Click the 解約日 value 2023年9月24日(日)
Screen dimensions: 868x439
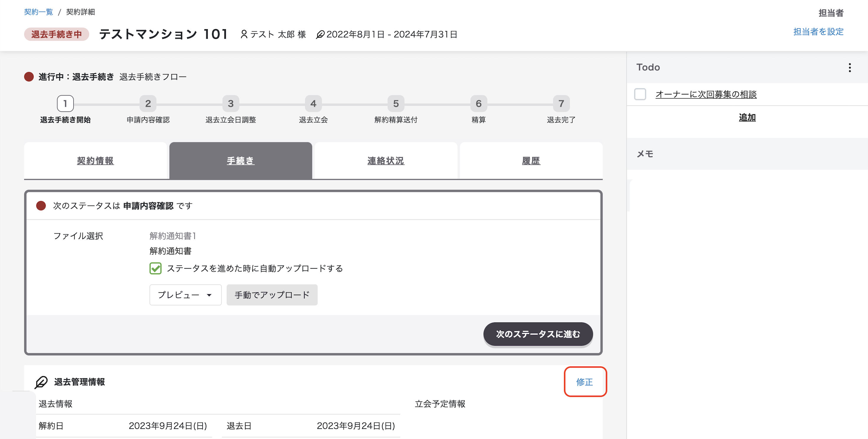pos(168,426)
